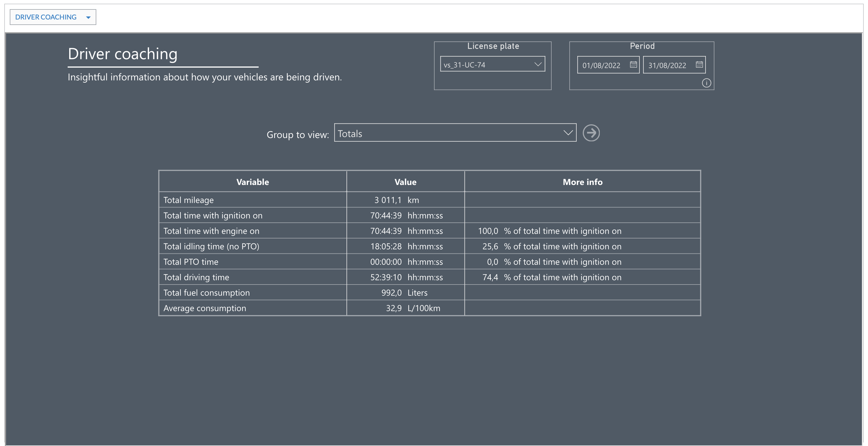Click the 52:39:10 driving time value

coord(406,278)
